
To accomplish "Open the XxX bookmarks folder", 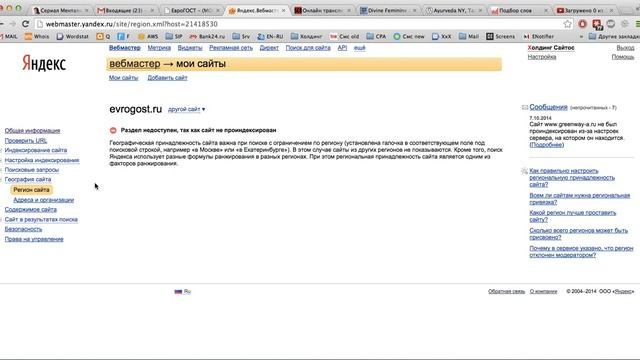I will [442, 36].
